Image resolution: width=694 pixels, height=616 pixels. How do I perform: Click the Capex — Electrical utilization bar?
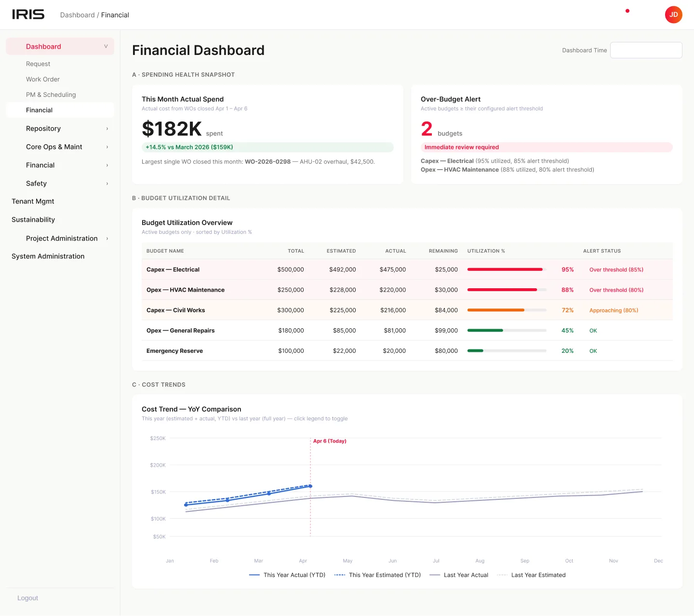[507, 269]
